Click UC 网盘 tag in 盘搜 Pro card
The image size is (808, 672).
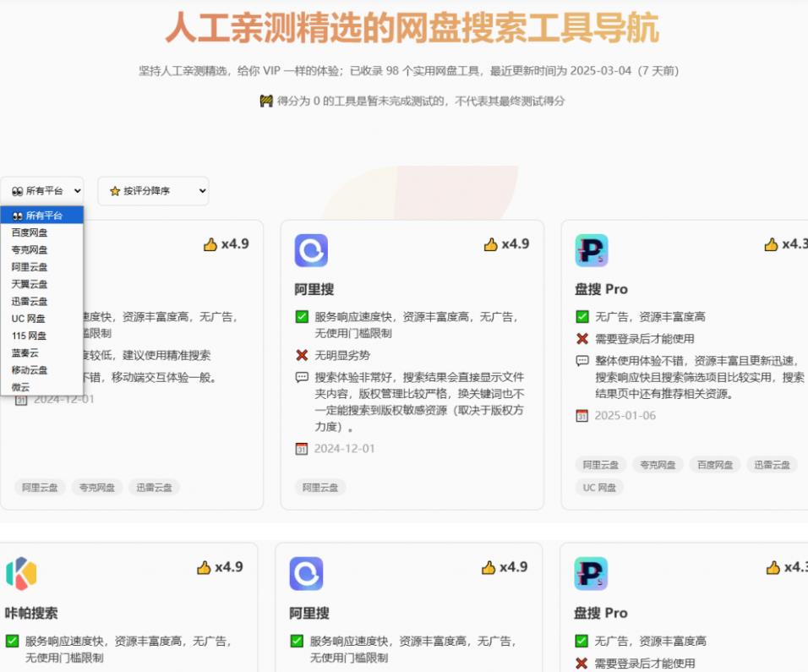click(x=599, y=488)
